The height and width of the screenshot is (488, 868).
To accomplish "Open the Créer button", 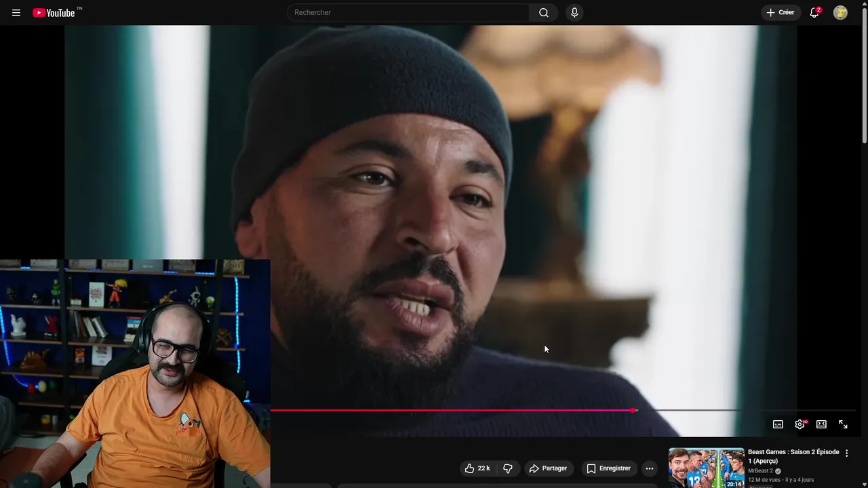I will click(780, 12).
